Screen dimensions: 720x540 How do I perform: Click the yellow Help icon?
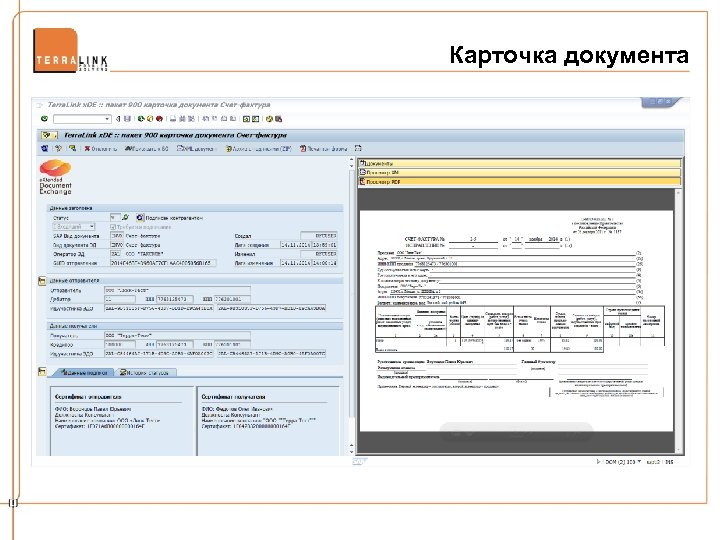point(269,119)
